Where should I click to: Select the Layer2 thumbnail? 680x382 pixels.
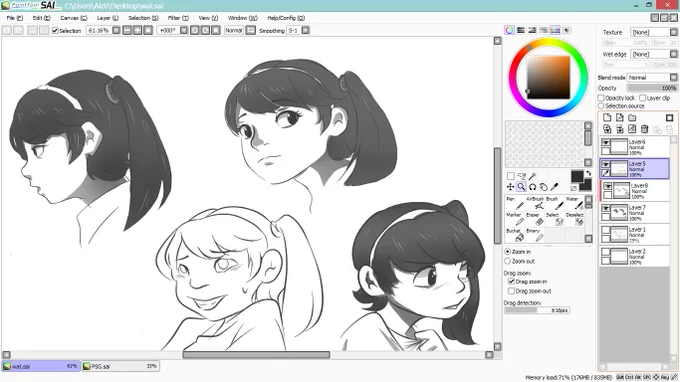pyautogui.click(x=619, y=256)
